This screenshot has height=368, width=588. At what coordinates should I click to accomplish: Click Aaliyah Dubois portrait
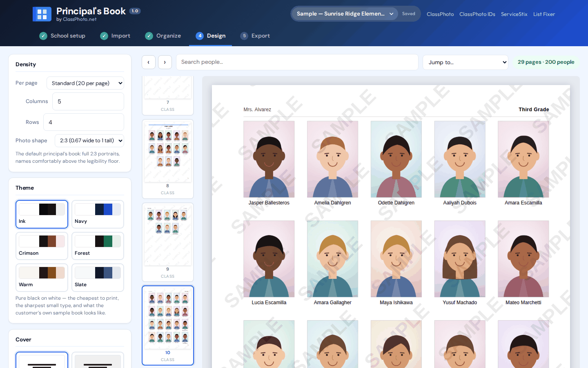(x=460, y=159)
